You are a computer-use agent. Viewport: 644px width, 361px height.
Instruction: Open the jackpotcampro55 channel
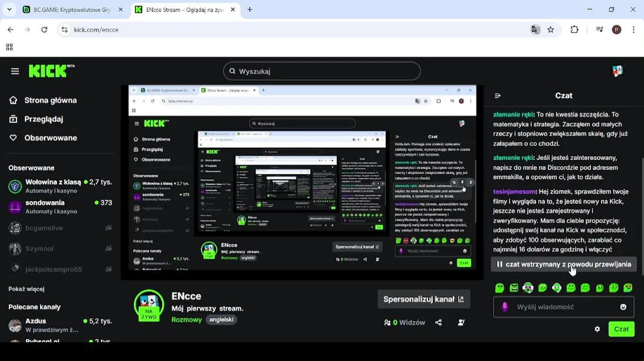click(60, 269)
